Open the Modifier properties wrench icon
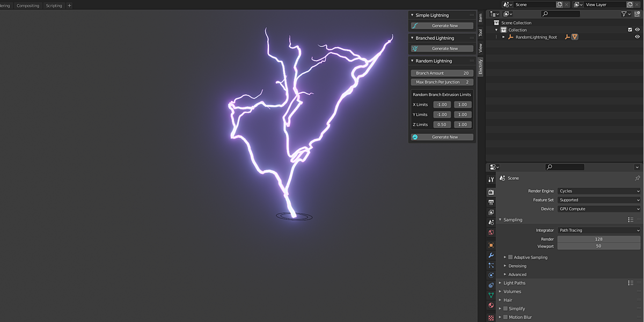Image resolution: width=644 pixels, height=322 pixels. (x=491, y=255)
